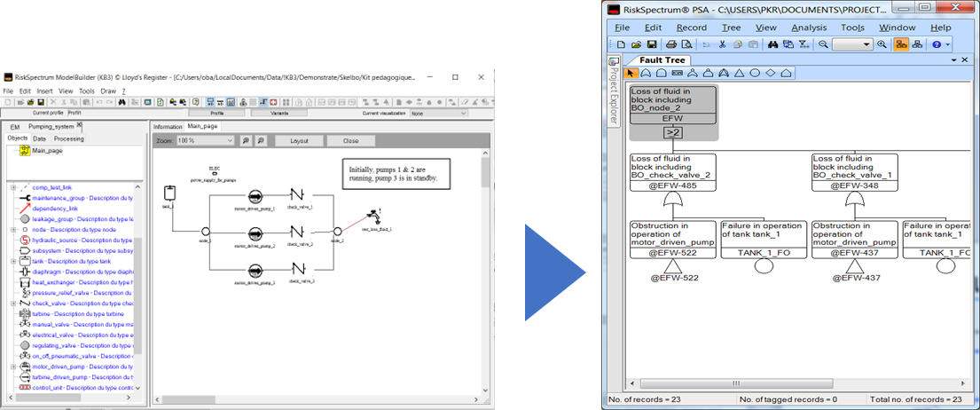Click Find binoculars icon in RiskSpectrum PSA
Viewport: 980px width, 410px height.
pos(772,44)
